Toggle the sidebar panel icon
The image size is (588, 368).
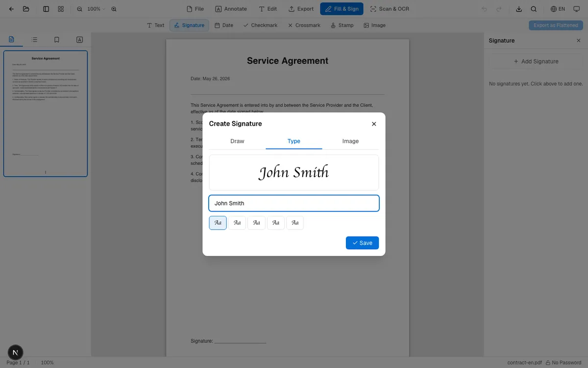click(x=46, y=9)
